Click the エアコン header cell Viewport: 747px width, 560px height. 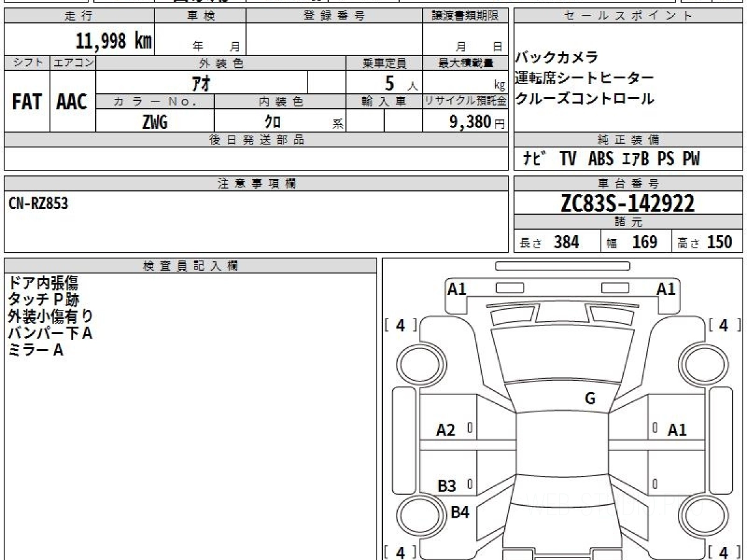coord(73,63)
